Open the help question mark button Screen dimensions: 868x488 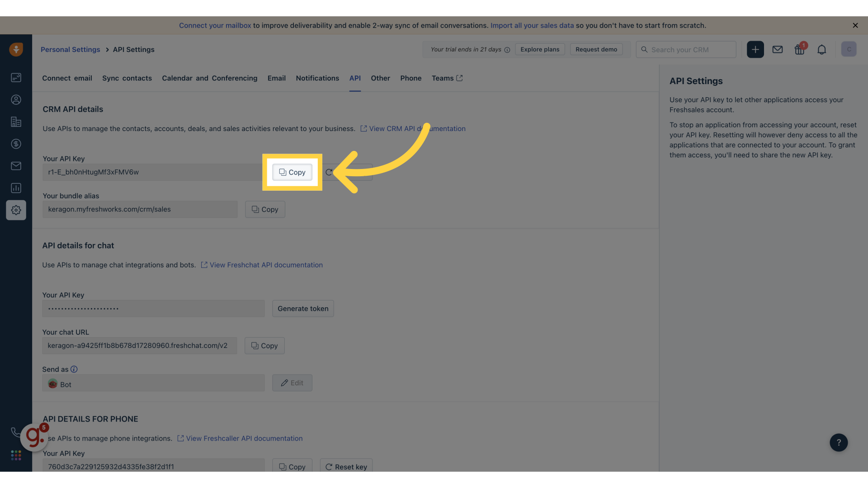[838, 442]
